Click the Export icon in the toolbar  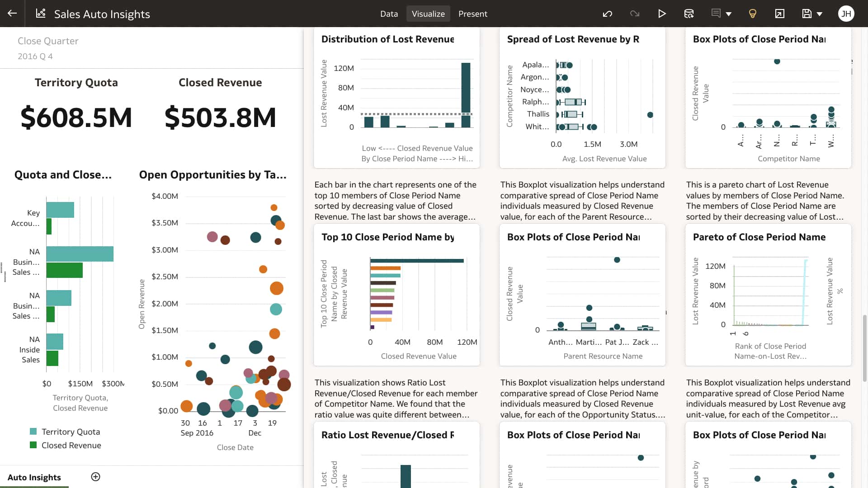coord(779,14)
